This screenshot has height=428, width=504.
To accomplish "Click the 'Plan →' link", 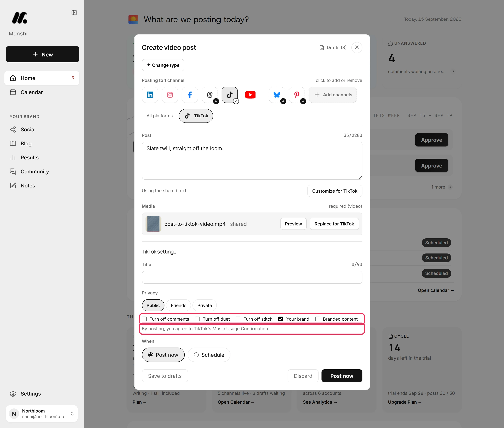I will [x=140, y=402].
